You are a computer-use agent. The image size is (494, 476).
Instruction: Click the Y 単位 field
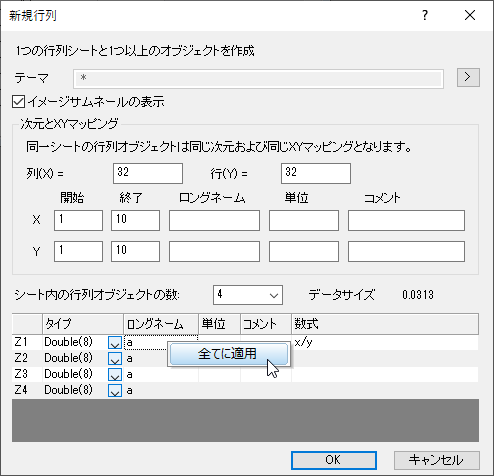[304, 251]
